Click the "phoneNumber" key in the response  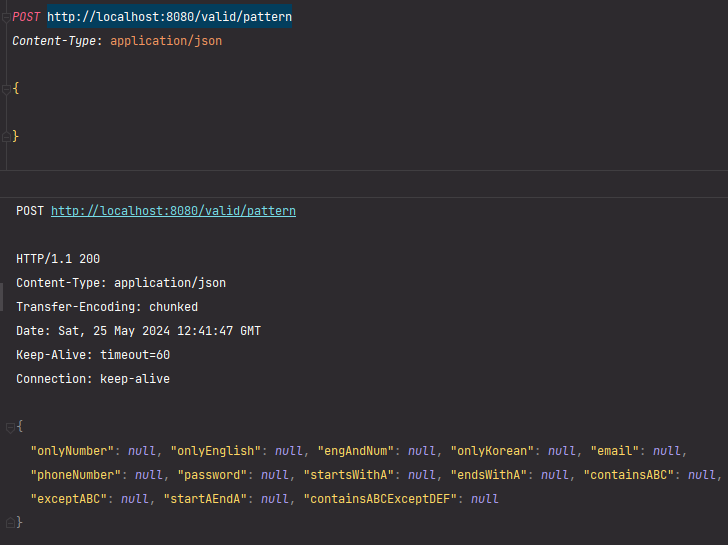pos(76,475)
